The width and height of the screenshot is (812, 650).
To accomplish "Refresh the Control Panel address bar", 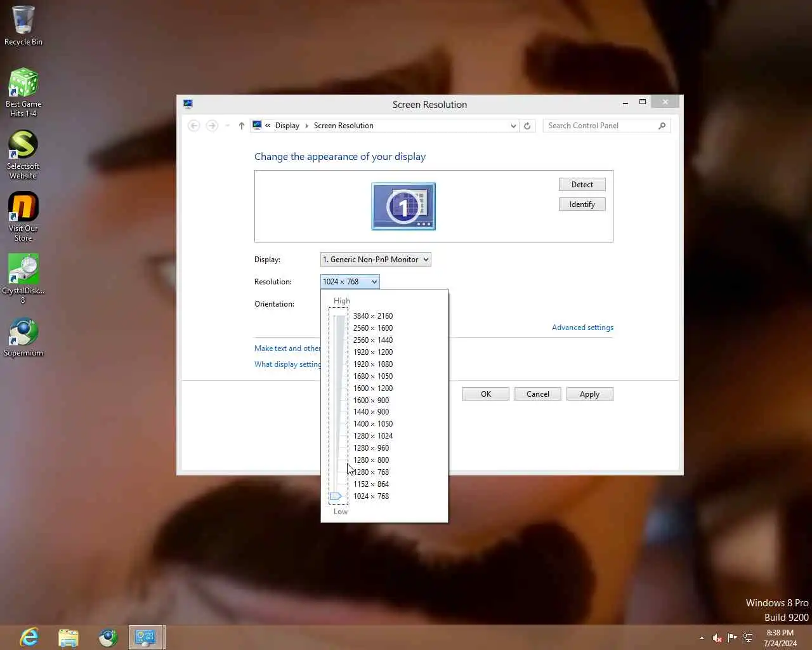I will click(527, 126).
